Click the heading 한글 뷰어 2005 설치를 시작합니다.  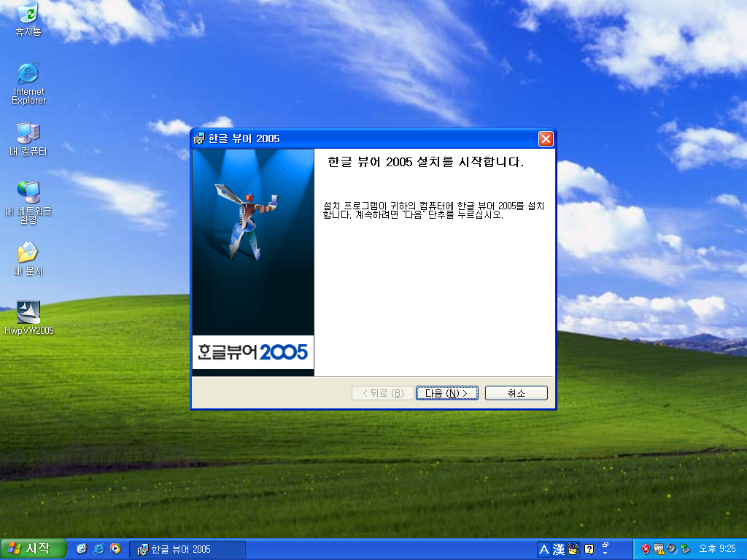click(x=426, y=162)
